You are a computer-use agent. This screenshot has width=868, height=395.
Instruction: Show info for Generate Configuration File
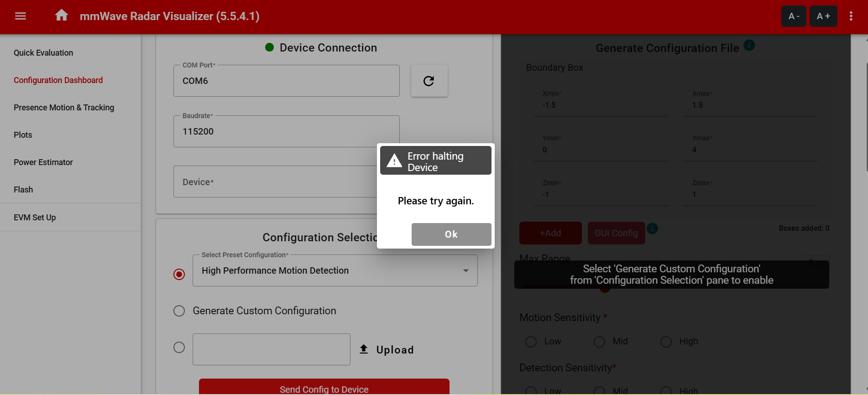749,45
